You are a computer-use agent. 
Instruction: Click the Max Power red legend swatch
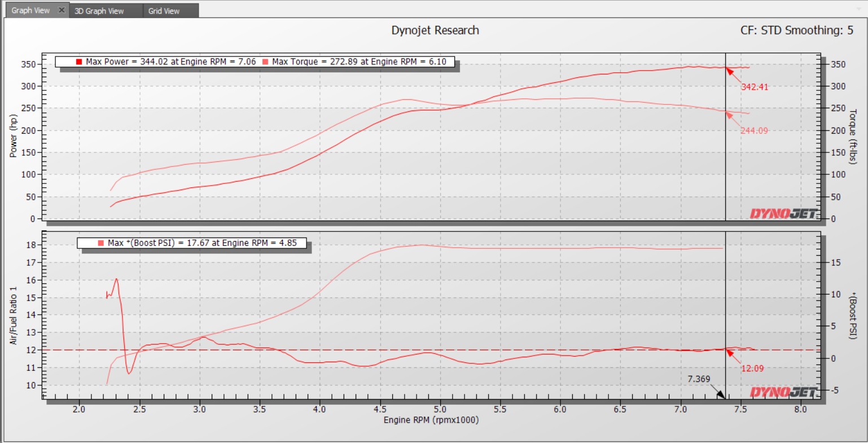point(79,62)
